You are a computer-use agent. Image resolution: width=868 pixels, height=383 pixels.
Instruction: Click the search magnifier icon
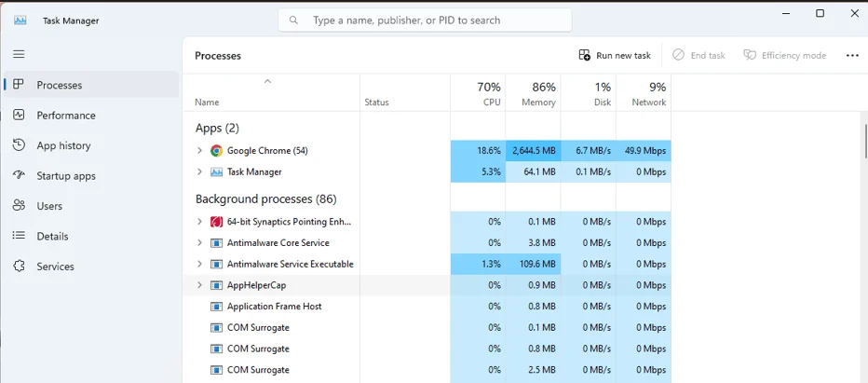click(x=294, y=21)
